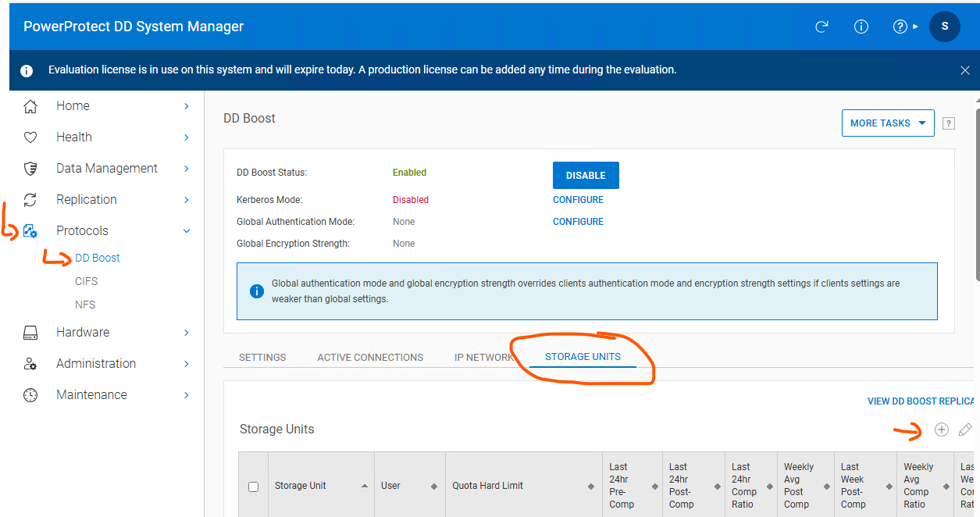Viewport: 980px width, 517px height.
Task: Switch to the ACTIVE CONNECTIONS tab
Action: click(370, 358)
